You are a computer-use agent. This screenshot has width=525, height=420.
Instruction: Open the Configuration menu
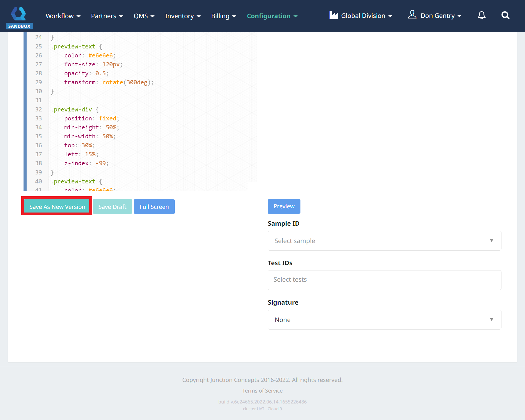tap(272, 16)
